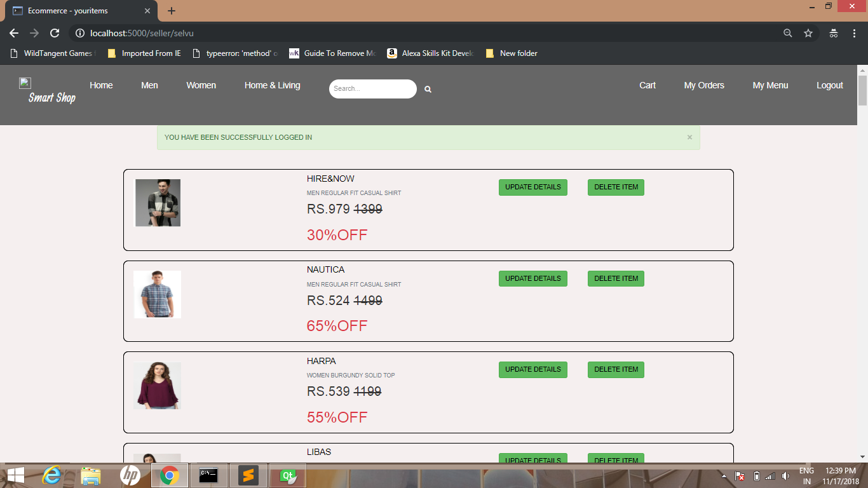Click the volume speaker tray icon
The image size is (868, 488).
(785, 476)
